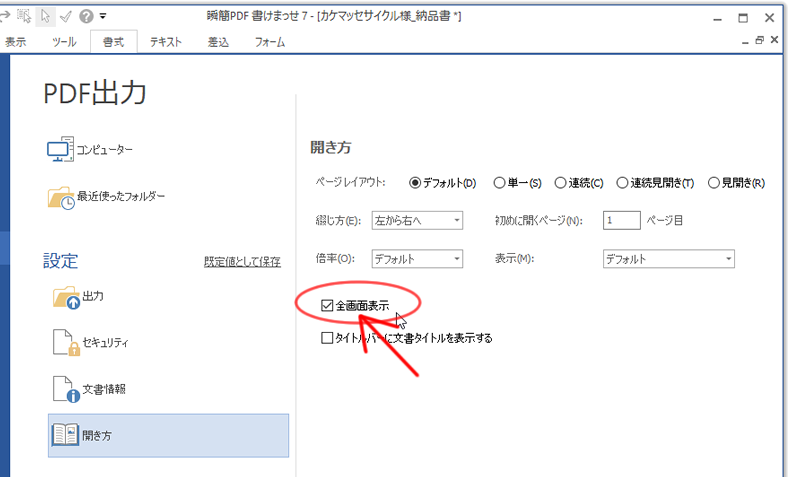788x477 pixels.
Task: Click the ページレイアウト label
Action: pos(350,182)
